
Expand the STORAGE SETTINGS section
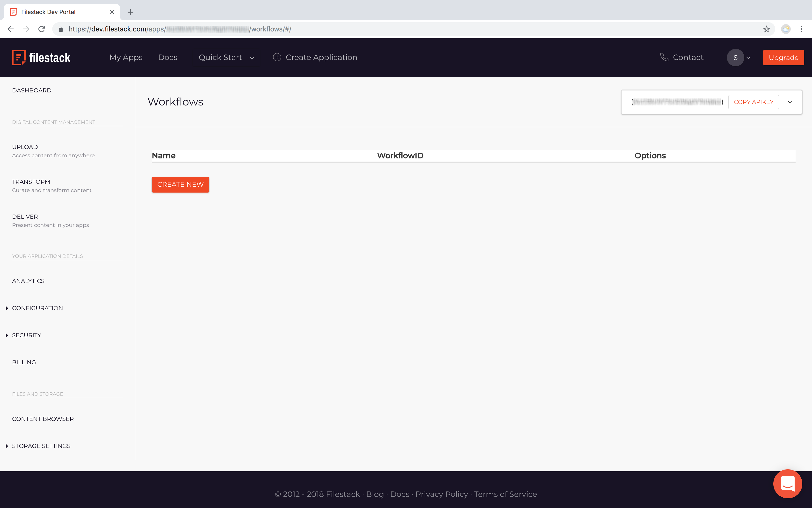(7, 446)
